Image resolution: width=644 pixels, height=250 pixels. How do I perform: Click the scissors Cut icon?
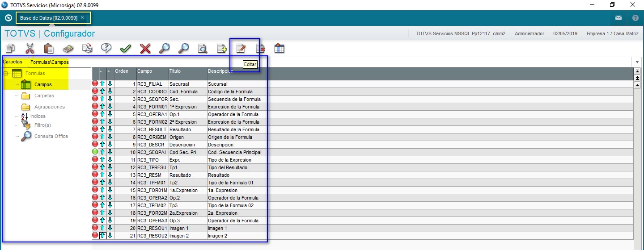tap(30, 48)
